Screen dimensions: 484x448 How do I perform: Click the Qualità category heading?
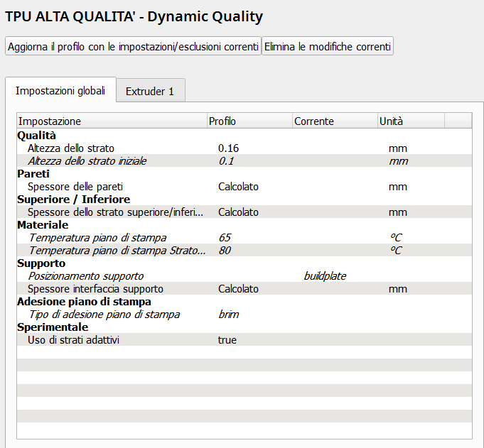36,136
